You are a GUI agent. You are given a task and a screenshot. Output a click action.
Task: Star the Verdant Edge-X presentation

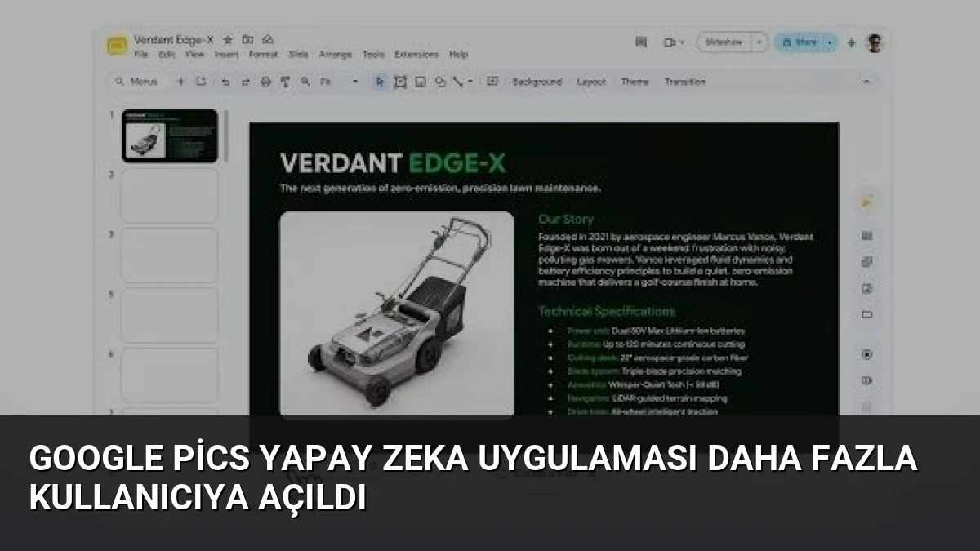pos(228,39)
